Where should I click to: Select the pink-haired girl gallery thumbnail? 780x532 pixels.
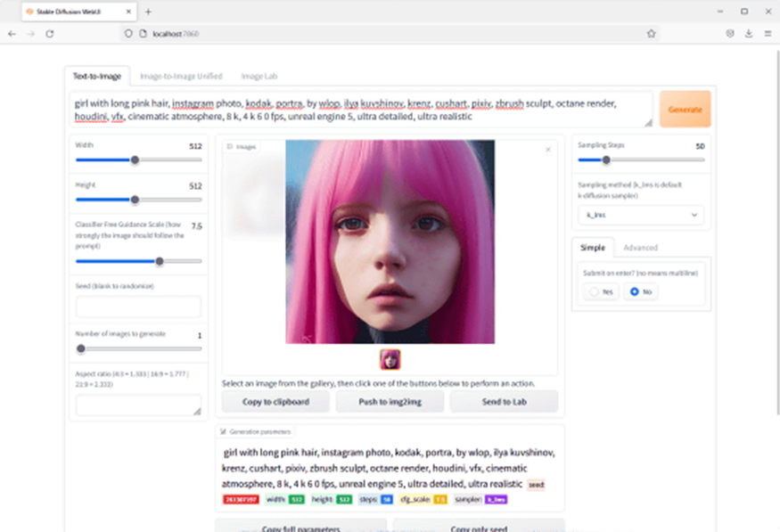(x=390, y=359)
